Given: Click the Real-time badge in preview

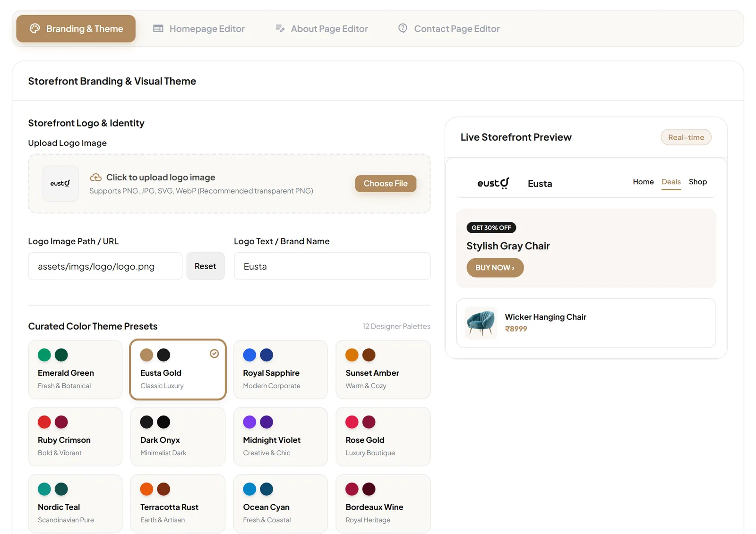Looking at the screenshot, I should (686, 137).
